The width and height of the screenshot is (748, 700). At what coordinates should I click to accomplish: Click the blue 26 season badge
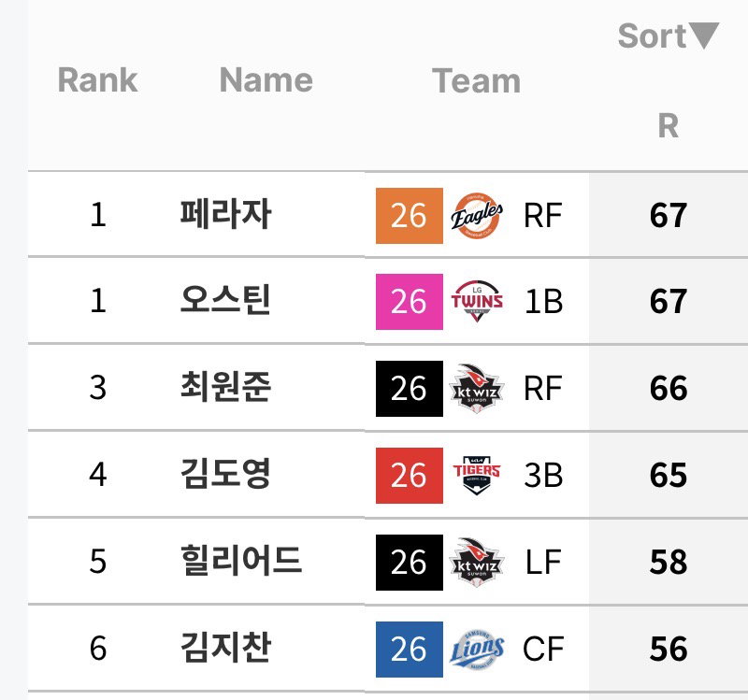click(x=410, y=649)
